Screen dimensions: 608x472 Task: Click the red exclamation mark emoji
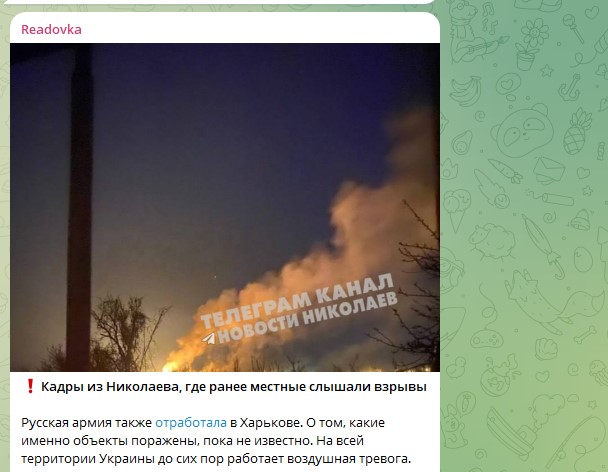(x=30, y=386)
